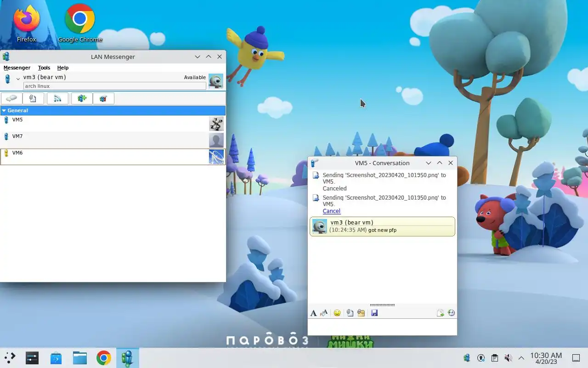Open the status dropdown arrow beside vm3 (bear vm)
The width and height of the screenshot is (588, 368).
(x=18, y=79)
